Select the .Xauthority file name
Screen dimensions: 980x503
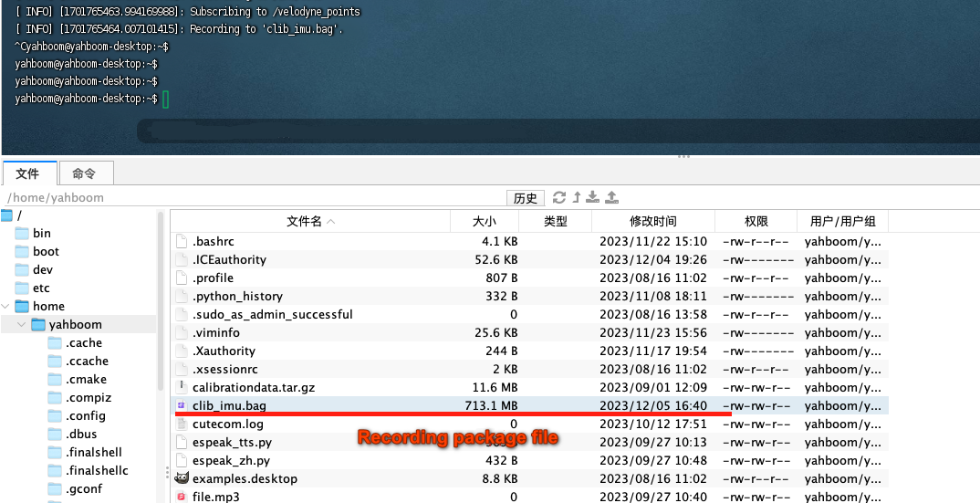click(224, 351)
